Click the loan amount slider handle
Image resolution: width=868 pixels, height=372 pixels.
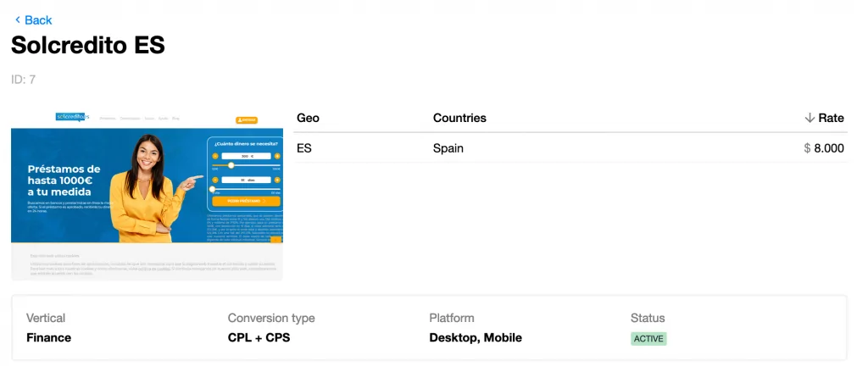(231, 165)
